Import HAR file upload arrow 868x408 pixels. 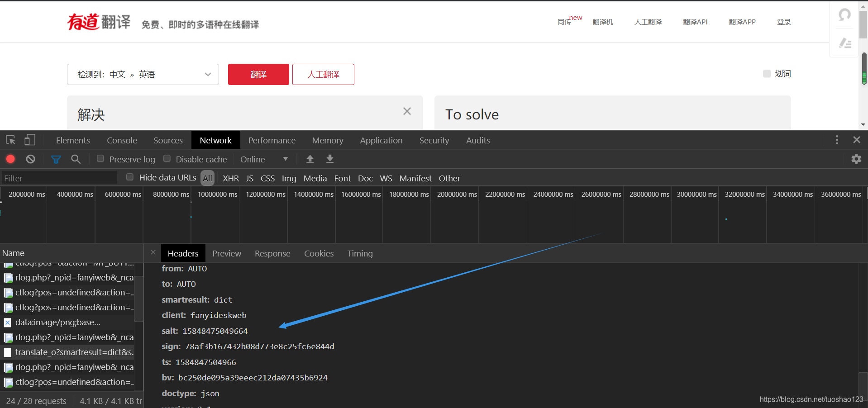click(310, 159)
